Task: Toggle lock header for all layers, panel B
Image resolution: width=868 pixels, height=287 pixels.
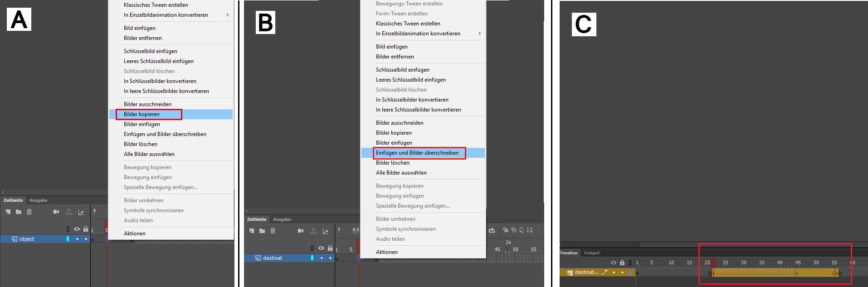Action: point(330,248)
